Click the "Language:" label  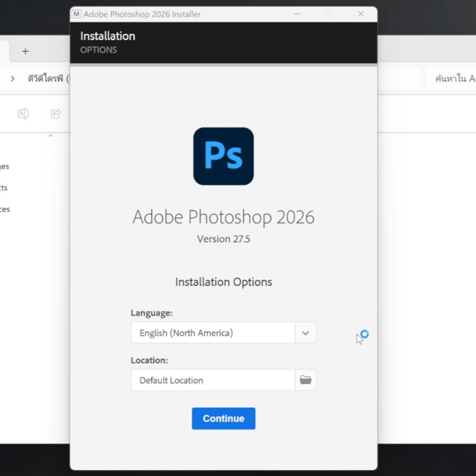click(152, 313)
